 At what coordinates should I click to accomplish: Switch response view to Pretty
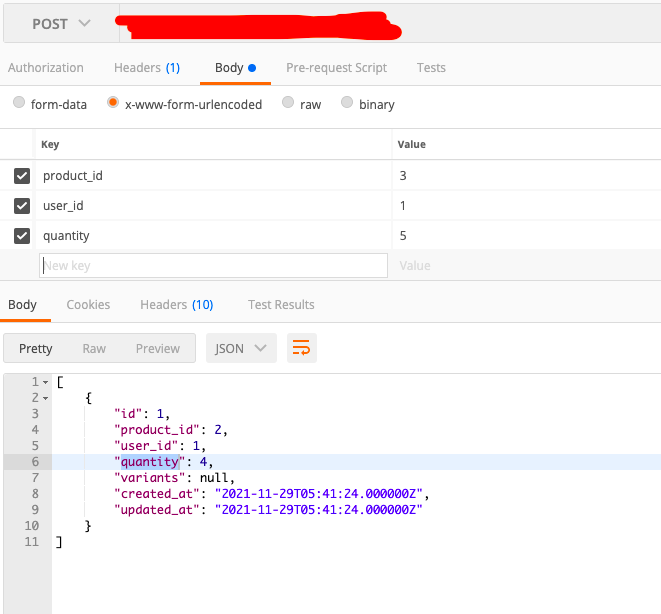(36, 349)
